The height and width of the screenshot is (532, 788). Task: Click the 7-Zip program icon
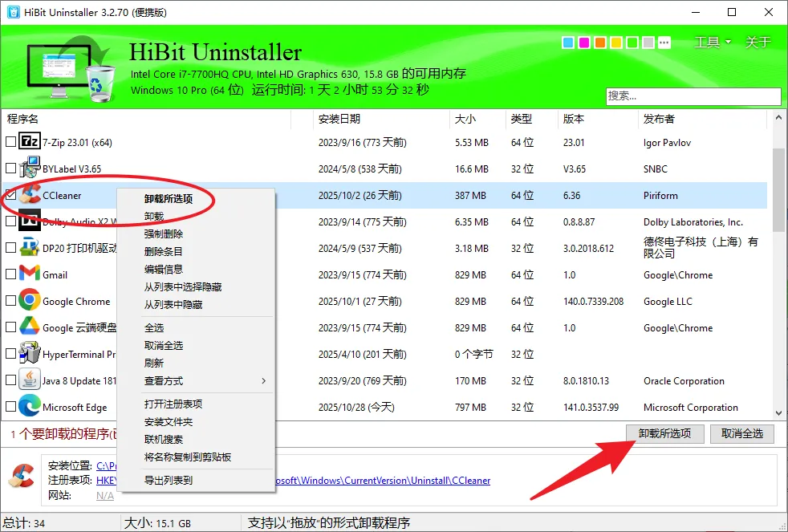pyautogui.click(x=29, y=141)
